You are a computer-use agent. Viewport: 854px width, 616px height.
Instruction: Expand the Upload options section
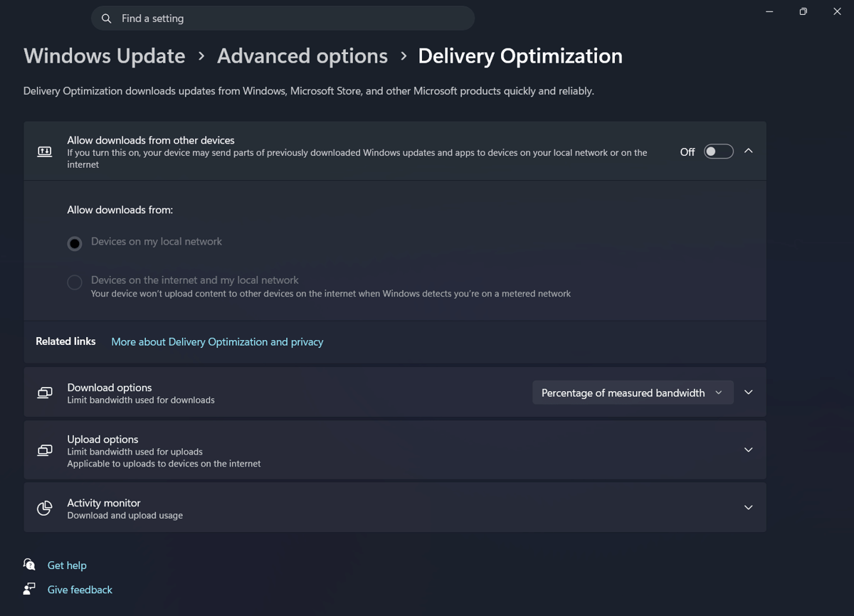[748, 450]
